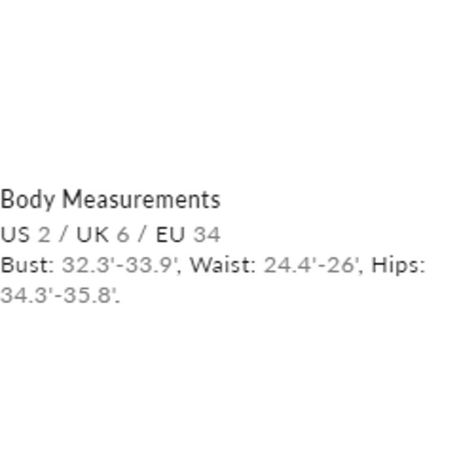476x476 pixels.
Task: Click the Body Measurements heading
Action: pyautogui.click(x=110, y=200)
